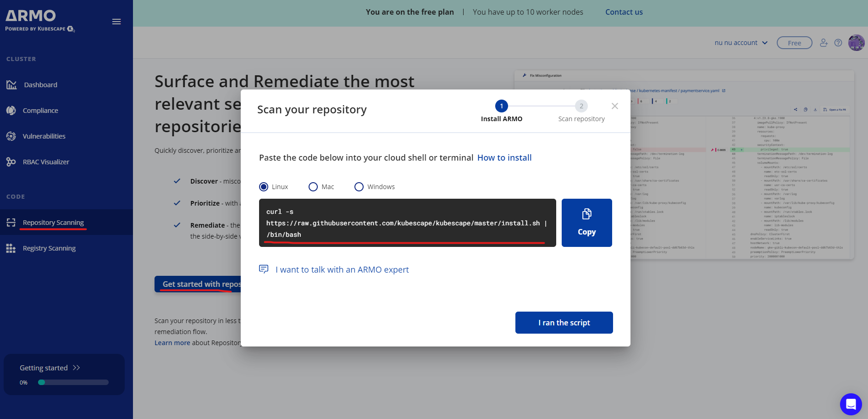Open the user profile avatar

[x=856, y=43]
